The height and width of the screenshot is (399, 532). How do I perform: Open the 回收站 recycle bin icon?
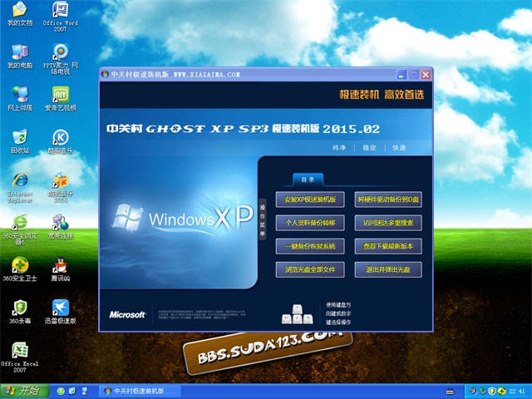pyautogui.click(x=19, y=138)
